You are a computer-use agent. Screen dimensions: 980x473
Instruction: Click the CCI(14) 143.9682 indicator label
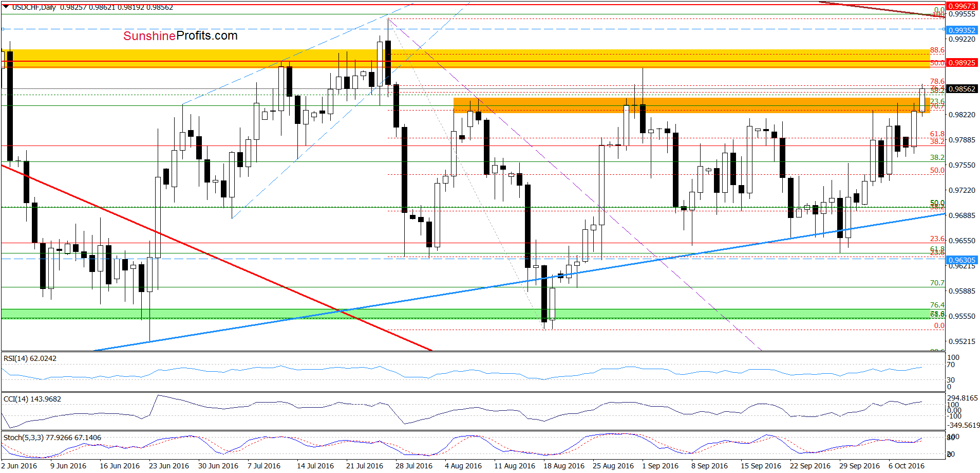pyautogui.click(x=32, y=399)
